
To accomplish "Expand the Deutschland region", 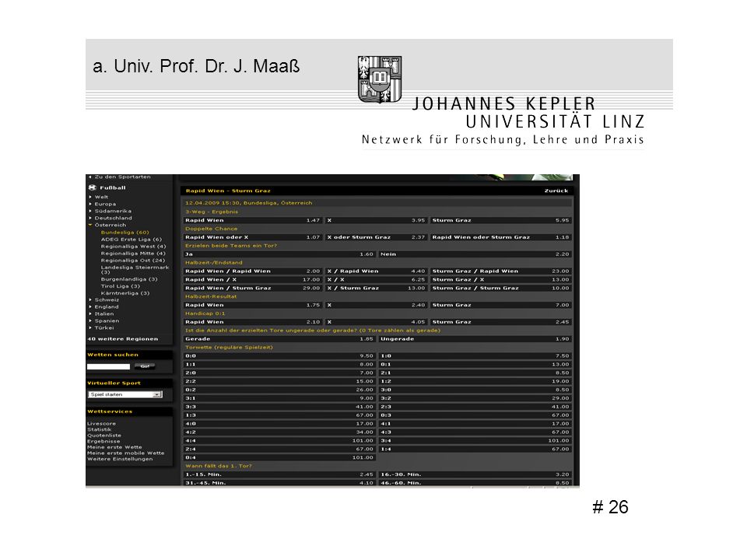I will tap(113, 218).
